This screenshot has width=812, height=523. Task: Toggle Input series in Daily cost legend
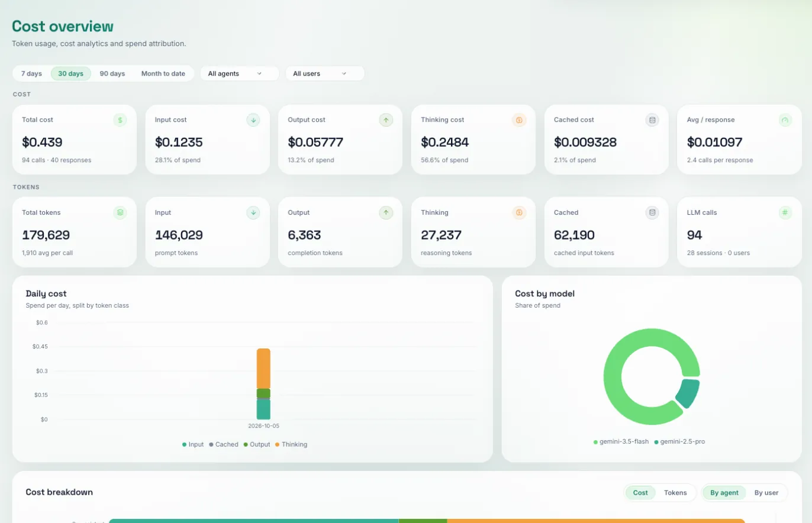point(193,444)
